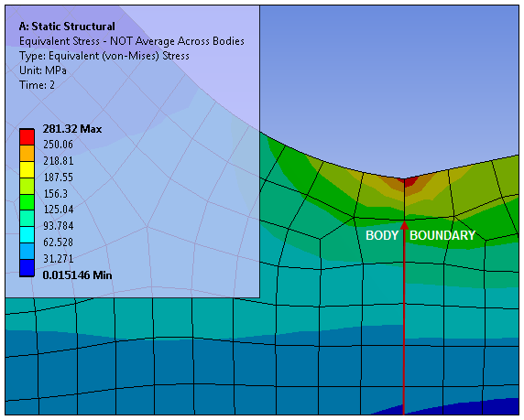Click the Unit: MPa text line
Viewport: 524px width, 420px height.
pyautogui.click(x=43, y=70)
